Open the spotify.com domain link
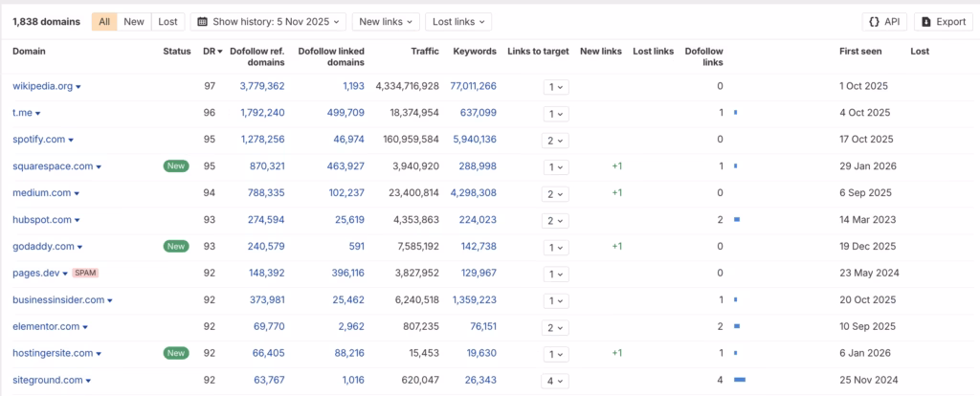 38,140
